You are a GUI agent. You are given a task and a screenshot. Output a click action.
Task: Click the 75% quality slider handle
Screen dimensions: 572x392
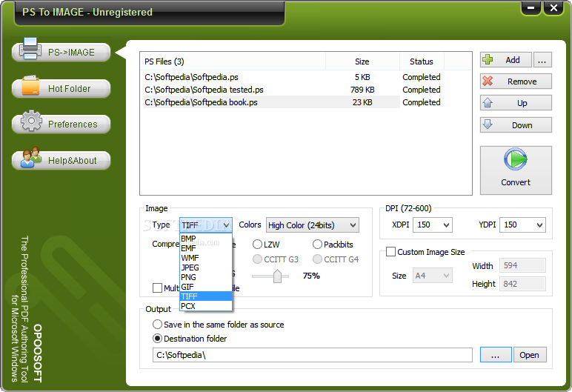(x=277, y=276)
